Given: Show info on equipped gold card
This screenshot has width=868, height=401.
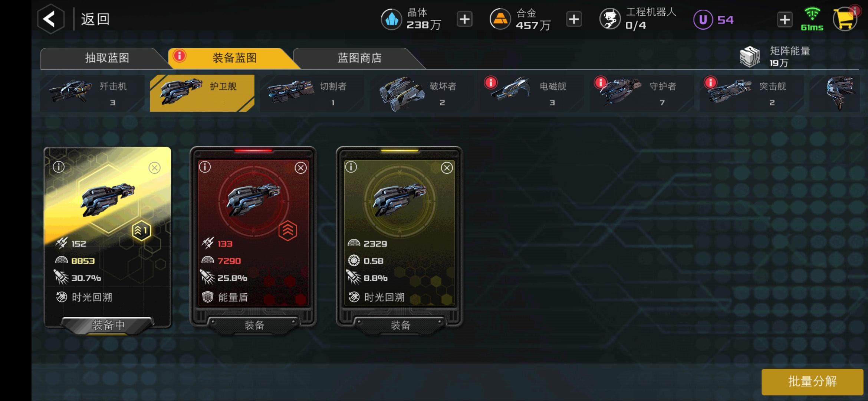Looking at the screenshot, I should 59,167.
